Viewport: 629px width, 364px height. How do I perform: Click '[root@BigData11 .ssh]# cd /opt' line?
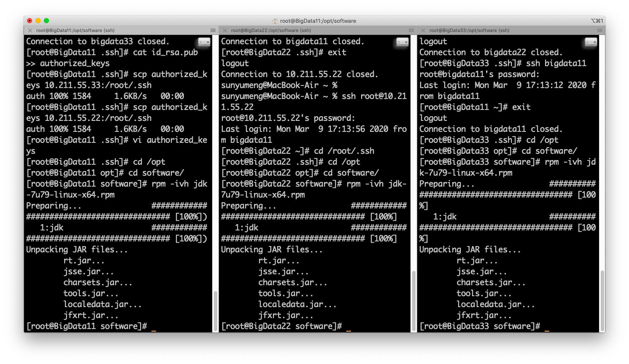[x=96, y=162]
